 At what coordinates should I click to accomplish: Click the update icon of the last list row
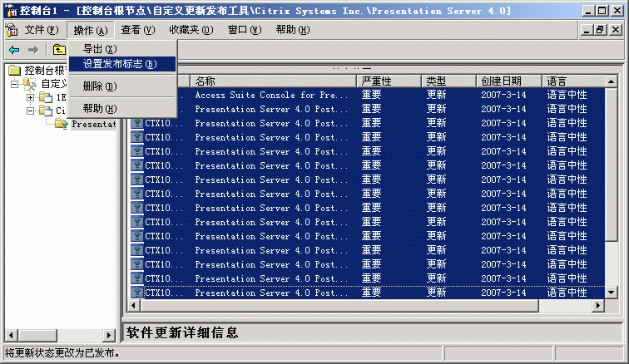138,293
